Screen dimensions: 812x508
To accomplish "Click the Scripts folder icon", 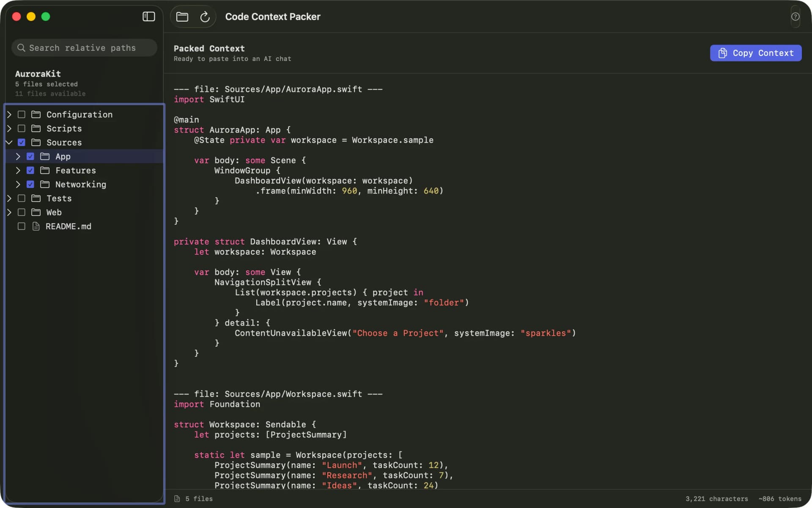I will (x=36, y=128).
